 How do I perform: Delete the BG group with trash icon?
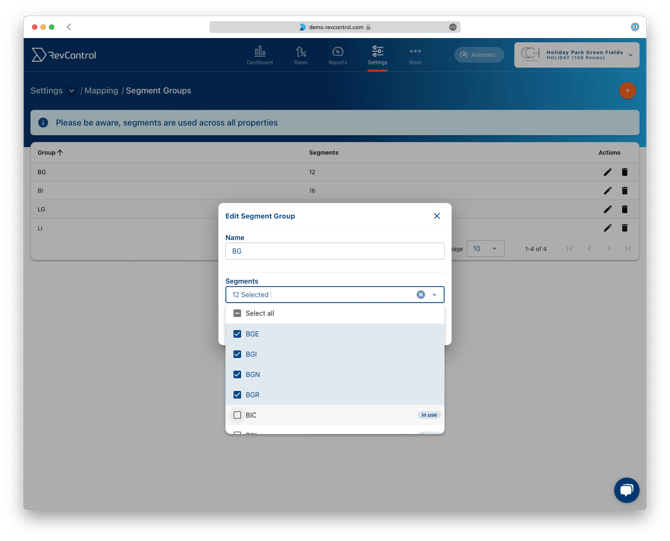[x=624, y=172]
